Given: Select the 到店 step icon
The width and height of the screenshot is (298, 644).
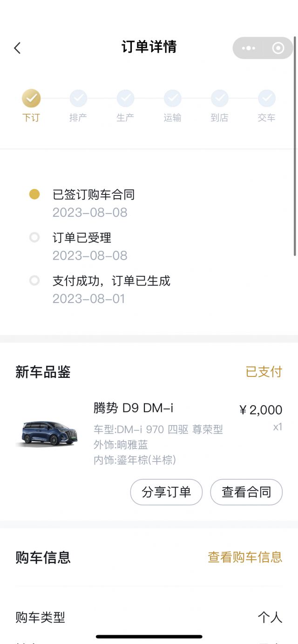Looking at the screenshot, I should tap(219, 99).
